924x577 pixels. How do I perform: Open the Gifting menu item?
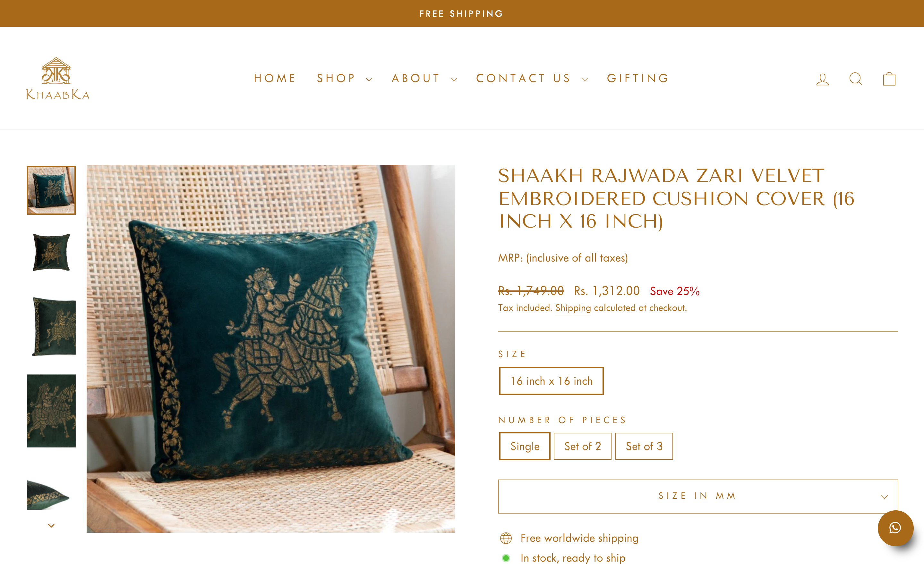coord(638,79)
